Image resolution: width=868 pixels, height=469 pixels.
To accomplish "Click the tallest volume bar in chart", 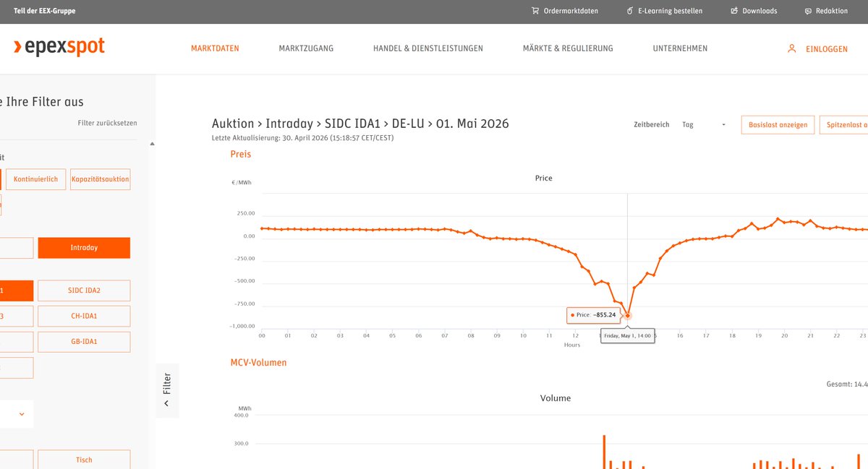I will pos(604,452).
